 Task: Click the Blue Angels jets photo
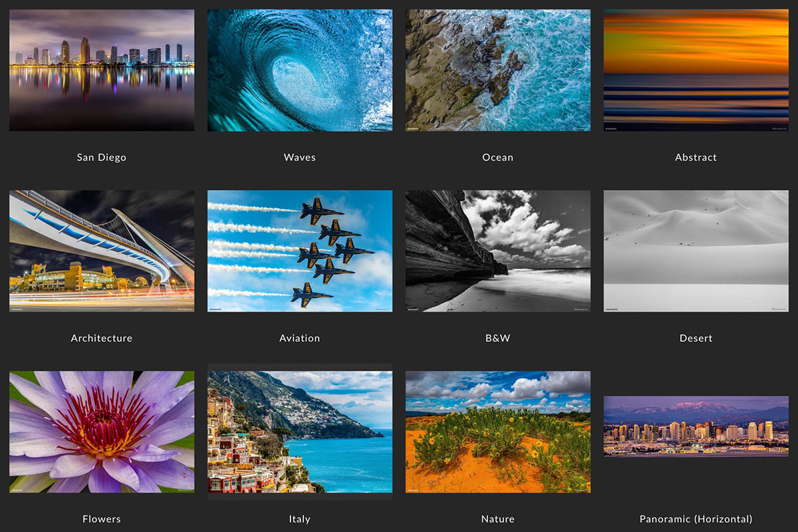(x=300, y=251)
